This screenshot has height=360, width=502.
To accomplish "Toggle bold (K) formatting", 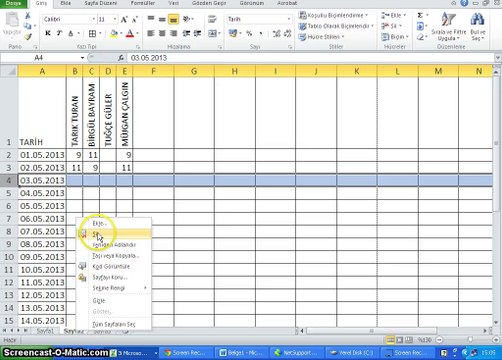I will click(x=48, y=33).
